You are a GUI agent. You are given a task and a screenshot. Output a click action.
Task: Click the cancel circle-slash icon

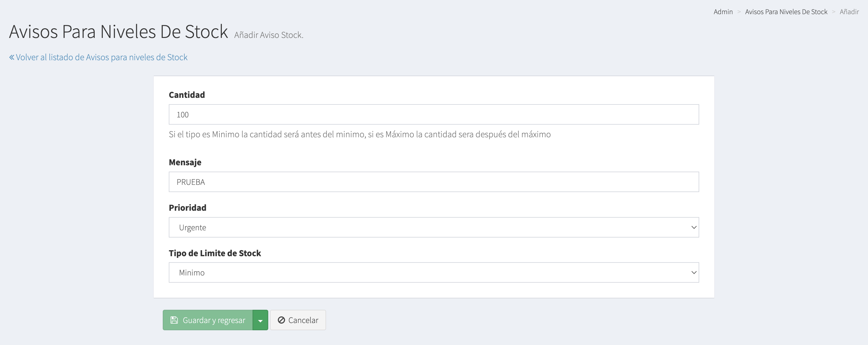281,320
